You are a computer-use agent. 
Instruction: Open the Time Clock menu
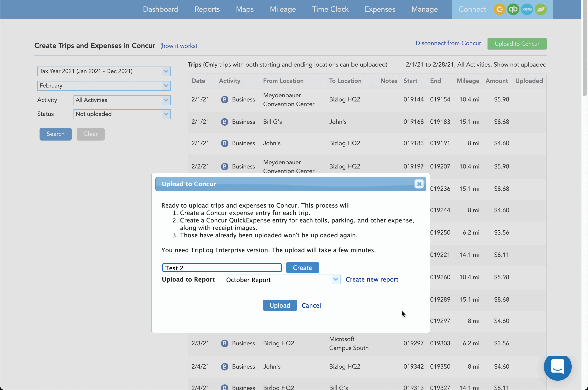330,10
